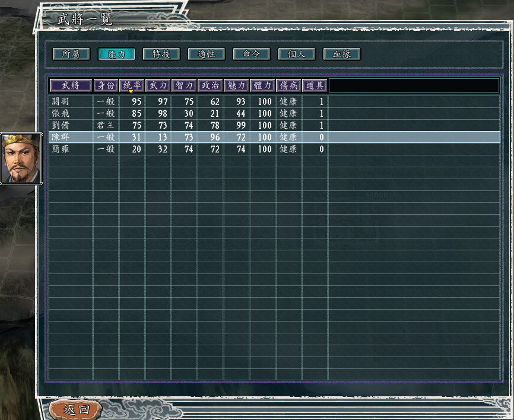Select the 個人 tab
Viewport: 514px width, 420px height.
click(297, 54)
